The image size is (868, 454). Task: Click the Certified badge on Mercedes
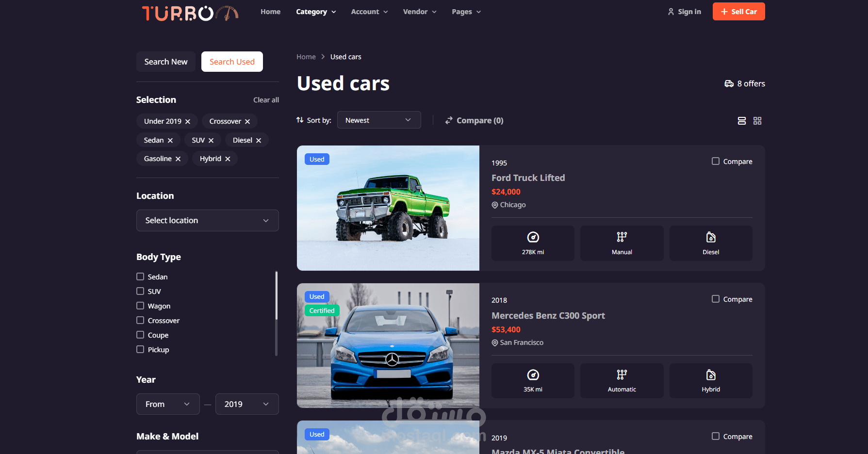[322, 310]
